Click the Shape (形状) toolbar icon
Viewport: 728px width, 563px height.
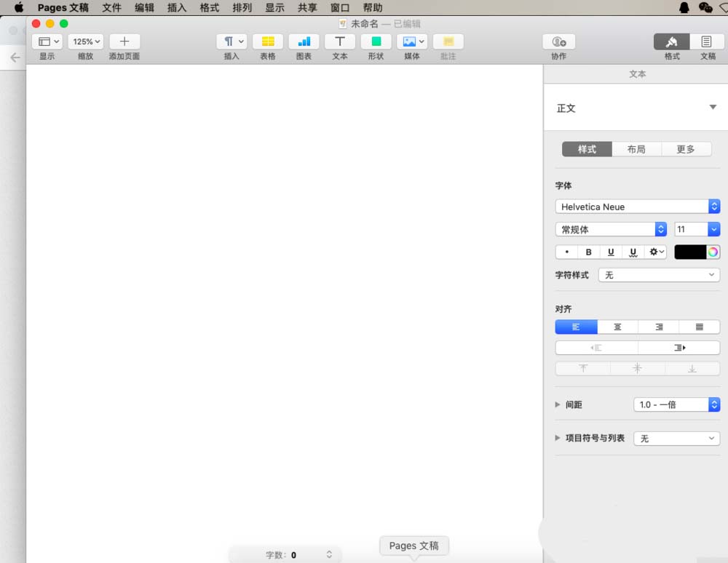point(376,41)
